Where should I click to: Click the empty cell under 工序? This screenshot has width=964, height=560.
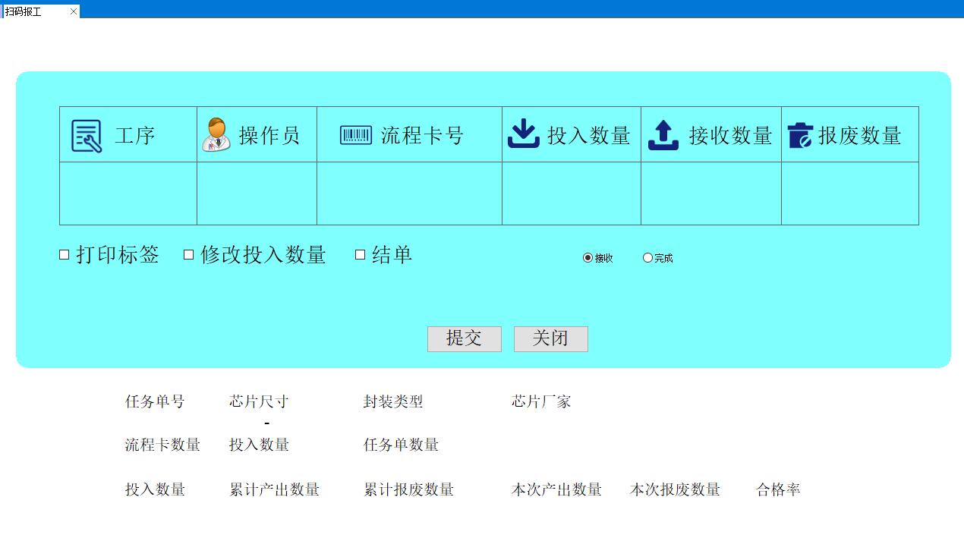coord(128,193)
